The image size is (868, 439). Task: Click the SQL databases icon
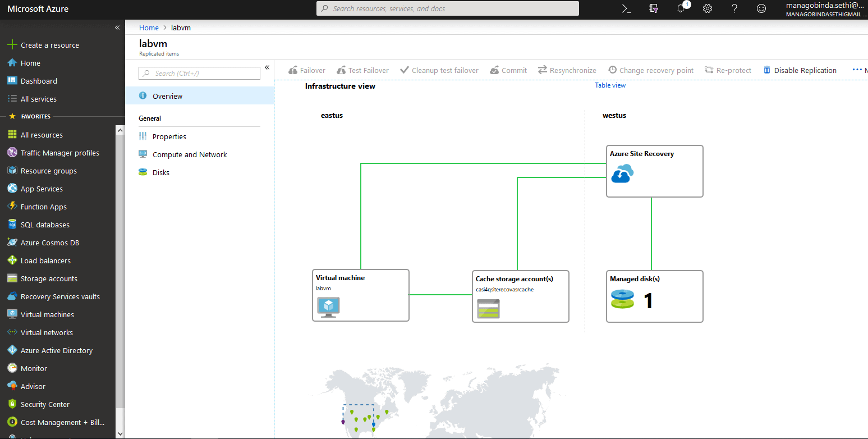coord(12,225)
